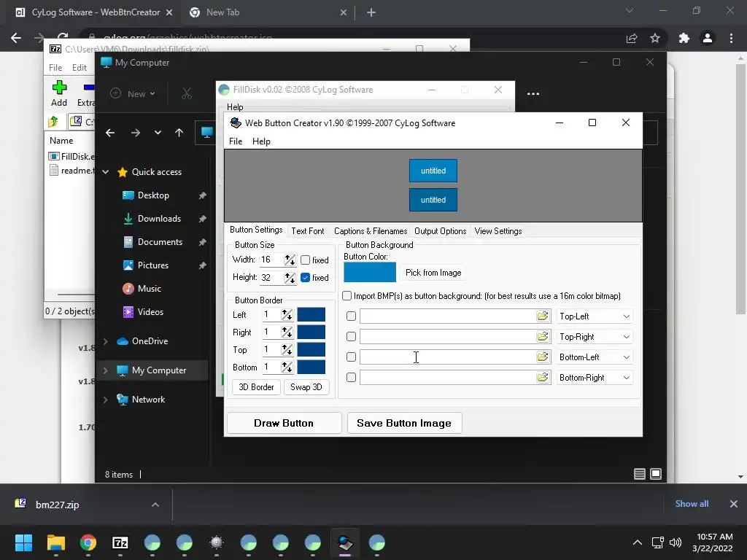Bookmark this page with the star icon

coord(655,38)
